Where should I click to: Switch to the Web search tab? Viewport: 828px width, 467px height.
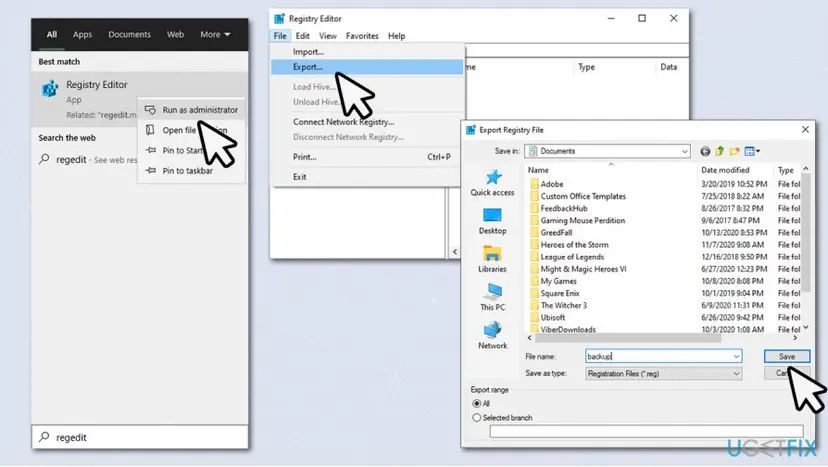tap(175, 34)
